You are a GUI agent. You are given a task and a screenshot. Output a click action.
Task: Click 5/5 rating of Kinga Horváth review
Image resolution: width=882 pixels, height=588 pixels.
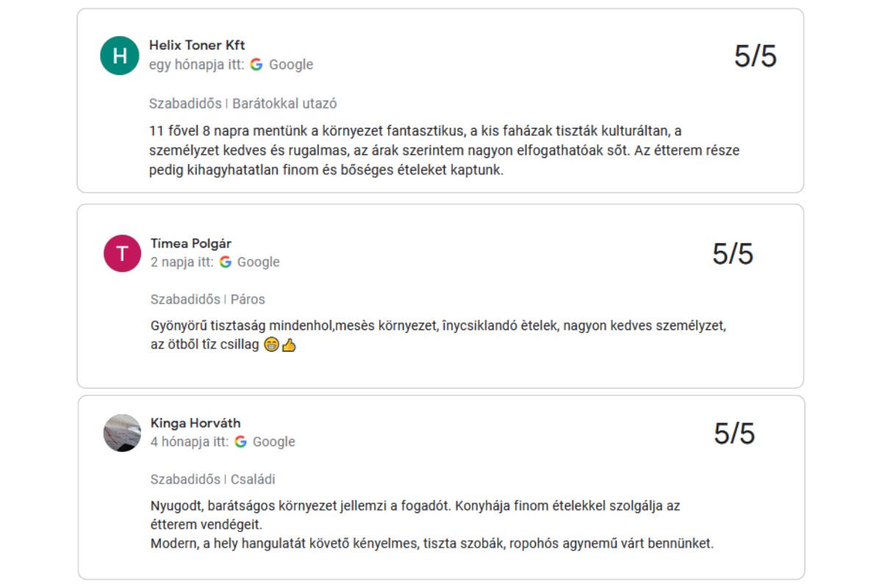tap(734, 434)
